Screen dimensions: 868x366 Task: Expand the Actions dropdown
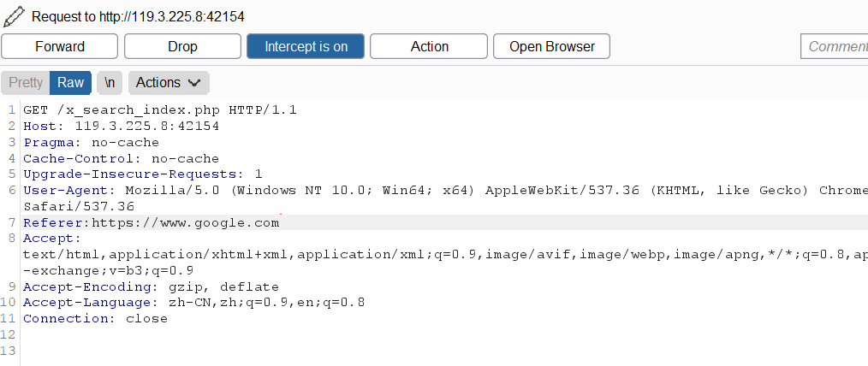(169, 82)
